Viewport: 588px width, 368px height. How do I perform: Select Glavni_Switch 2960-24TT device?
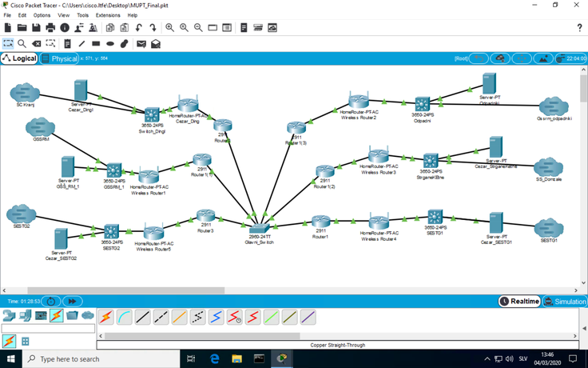pyautogui.click(x=260, y=228)
